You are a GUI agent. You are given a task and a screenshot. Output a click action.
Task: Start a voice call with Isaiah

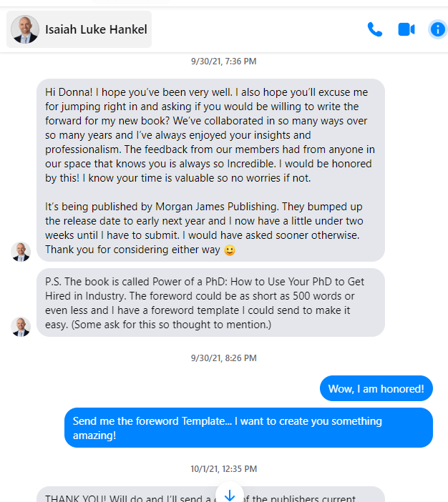(374, 29)
